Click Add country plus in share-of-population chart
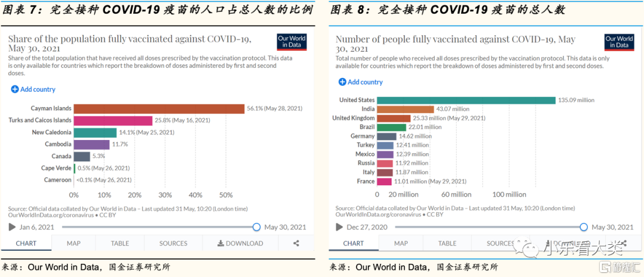 (x=15, y=89)
